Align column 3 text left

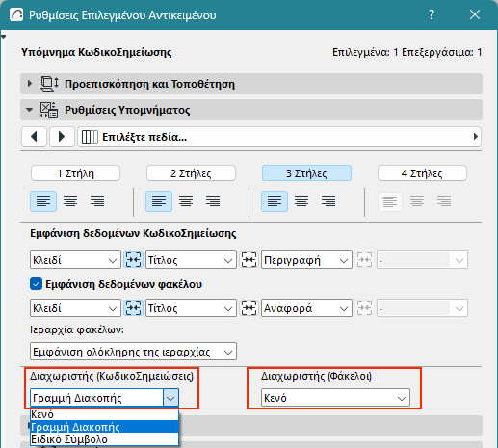[275, 201]
